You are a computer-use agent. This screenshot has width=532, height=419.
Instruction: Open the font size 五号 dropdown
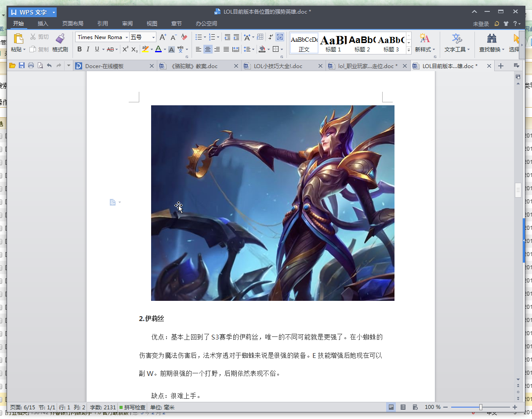153,37
